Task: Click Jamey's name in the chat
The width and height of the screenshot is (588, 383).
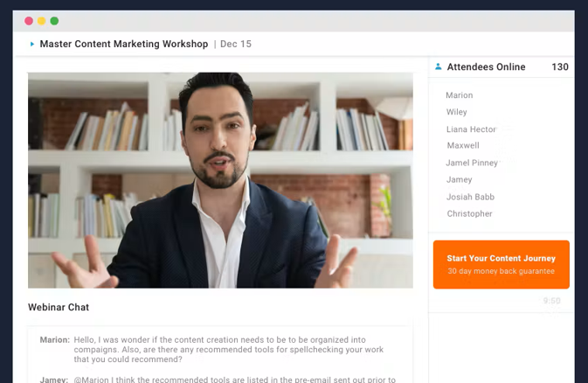Action: click(54, 380)
